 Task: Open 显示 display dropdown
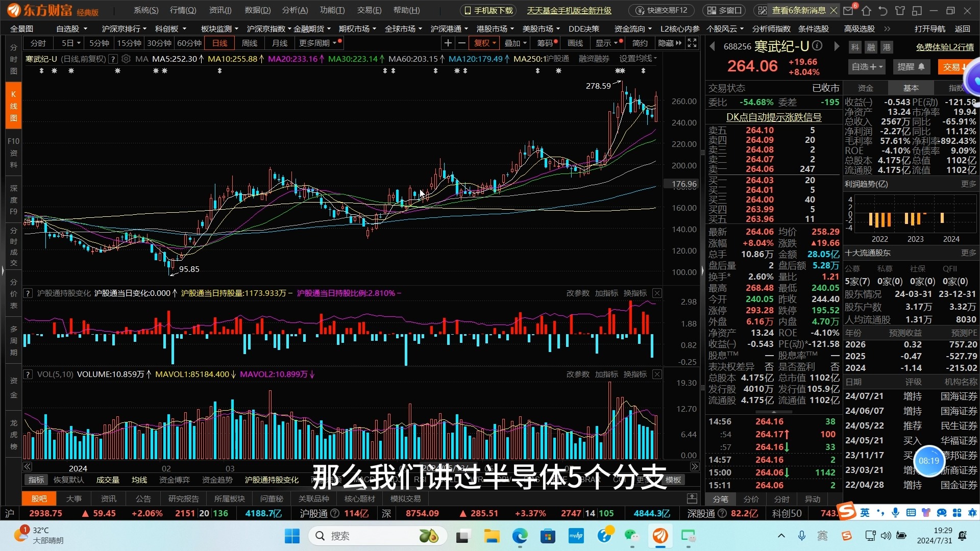tap(607, 43)
